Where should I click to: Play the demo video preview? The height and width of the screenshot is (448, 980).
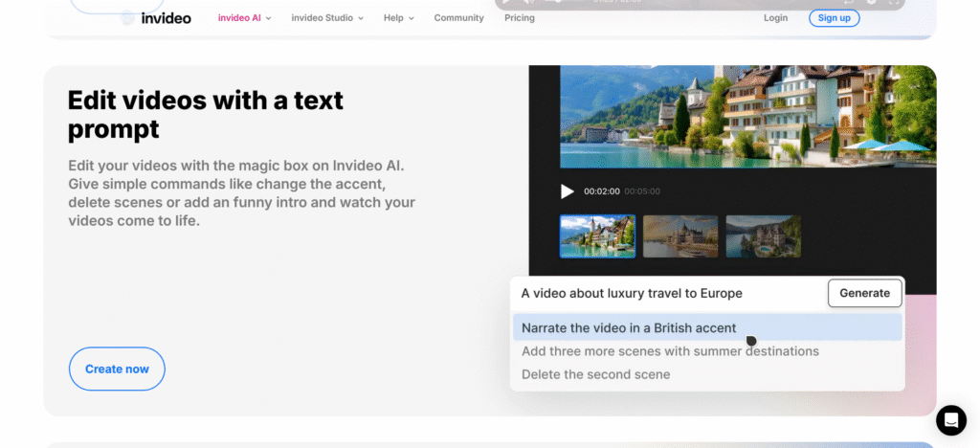click(567, 191)
